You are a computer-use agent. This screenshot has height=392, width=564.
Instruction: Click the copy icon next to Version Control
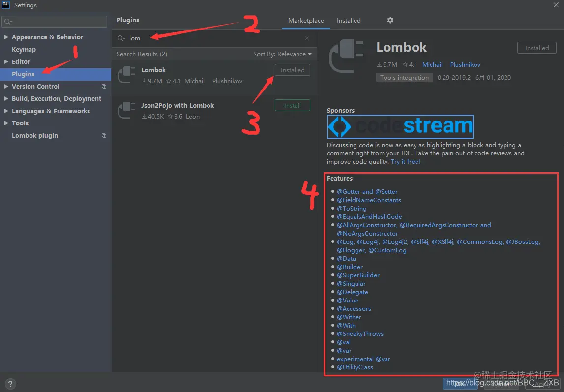pos(104,86)
